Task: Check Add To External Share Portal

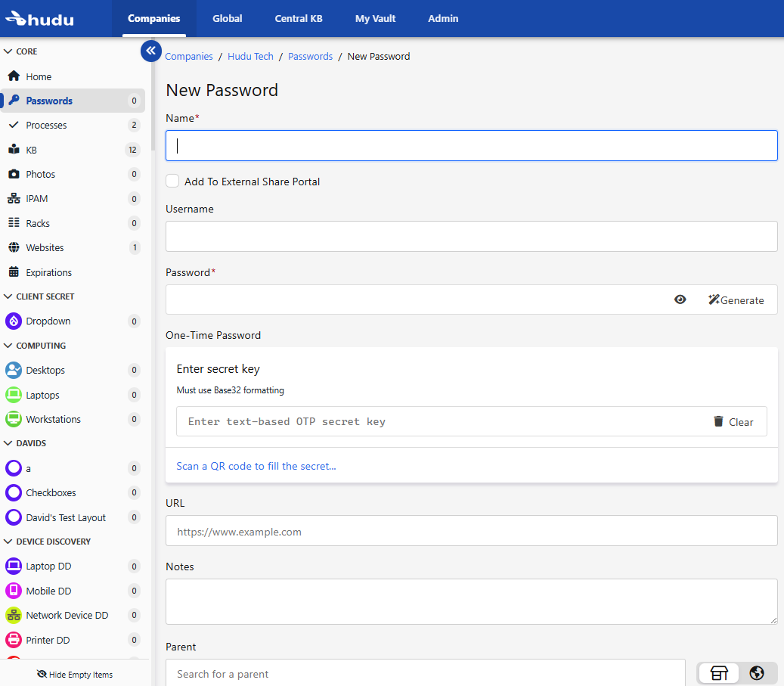Action: click(x=172, y=181)
